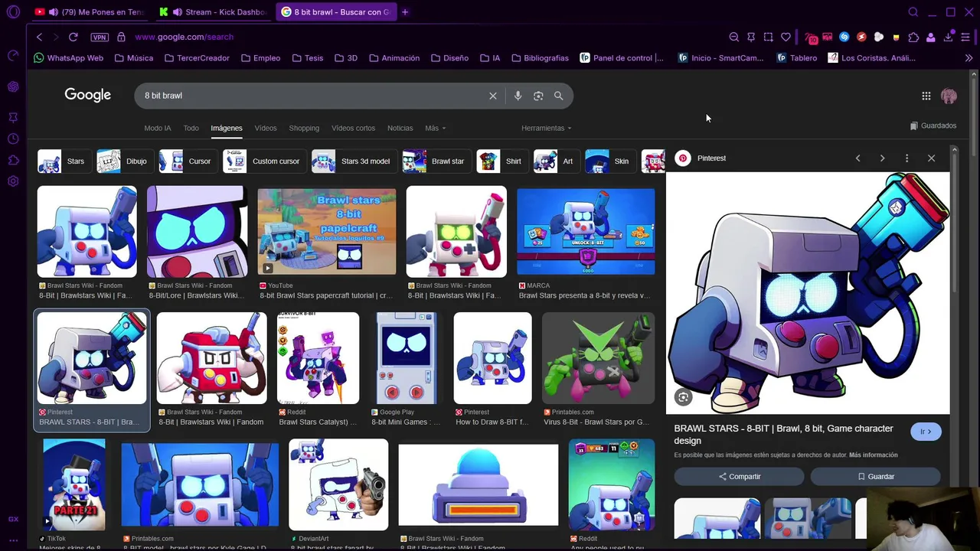Open the extensions puzzle icon in the toolbar
This screenshot has height=551, width=980.
913,37
